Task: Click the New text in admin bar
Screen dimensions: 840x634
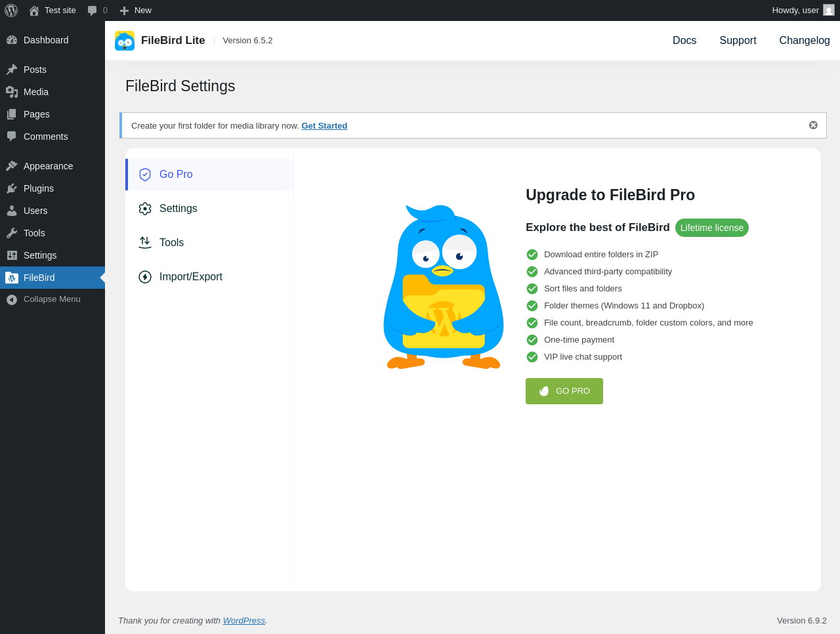Action: tap(143, 11)
